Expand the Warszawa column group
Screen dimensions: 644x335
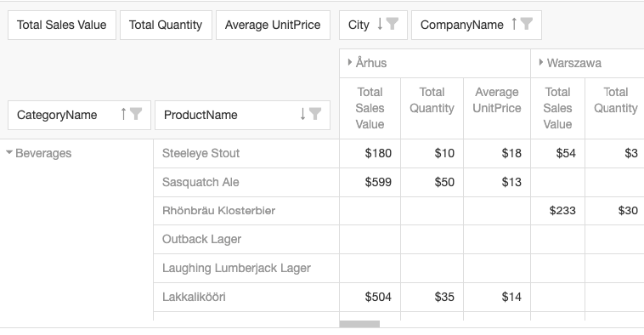pyautogui.click(x=541, y=62)
